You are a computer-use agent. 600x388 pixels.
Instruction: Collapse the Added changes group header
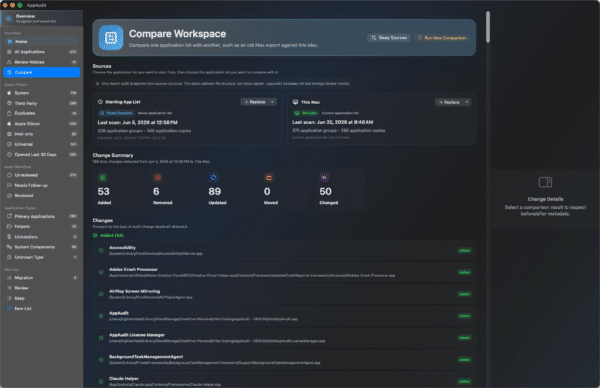click(108, 235)
